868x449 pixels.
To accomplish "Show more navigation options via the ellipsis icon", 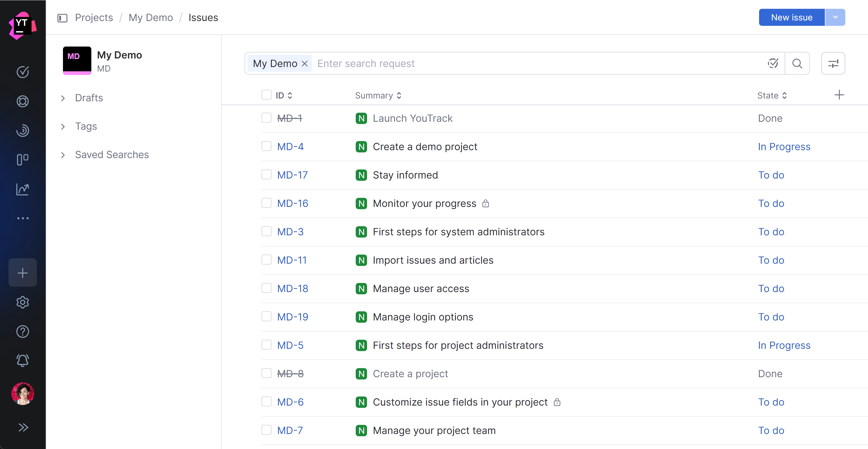I will click(x=23, y=218).
